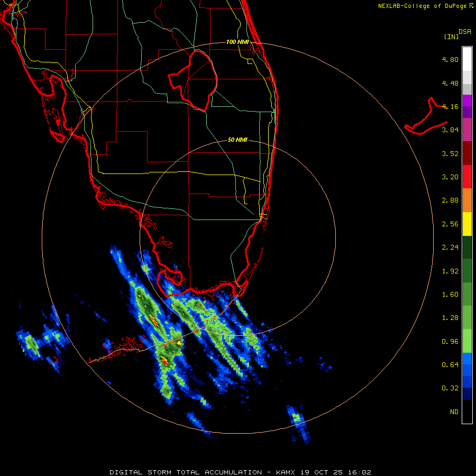The image size is (476, 476).
Task: Click the bright red swatch in color scale
Action: 467,177
